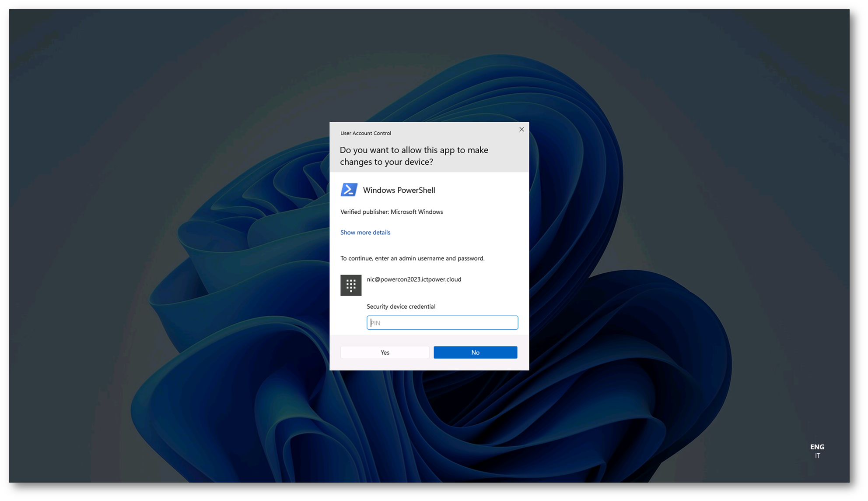Confirm with the Yes button

[385, 353]
